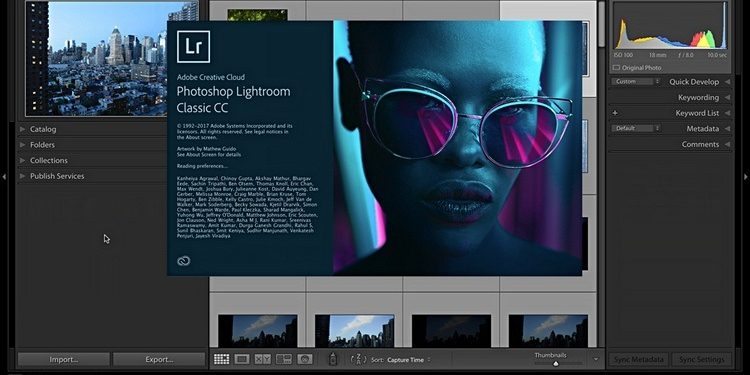Image resolution: width=750 pixels, height=375 pixels.
Task: Click the Thumbnails size slider handle
Action: tap(555, 364)
